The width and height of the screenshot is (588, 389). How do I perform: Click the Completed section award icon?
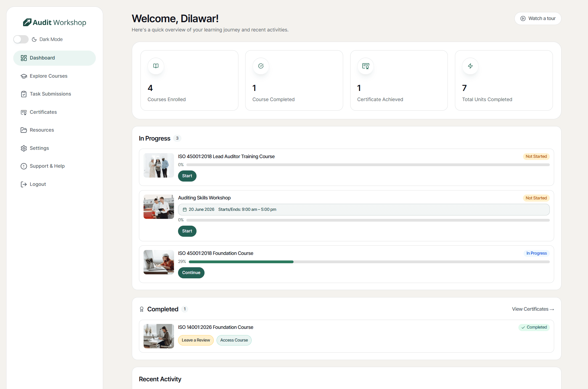coord(142,309)
